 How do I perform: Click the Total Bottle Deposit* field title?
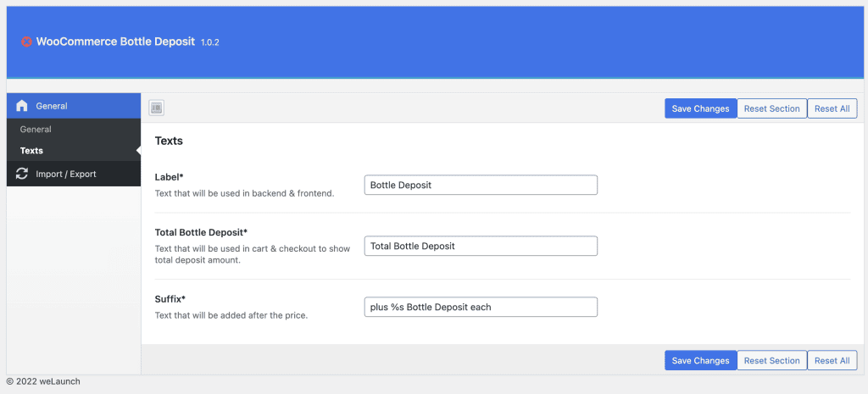point(201,232)
